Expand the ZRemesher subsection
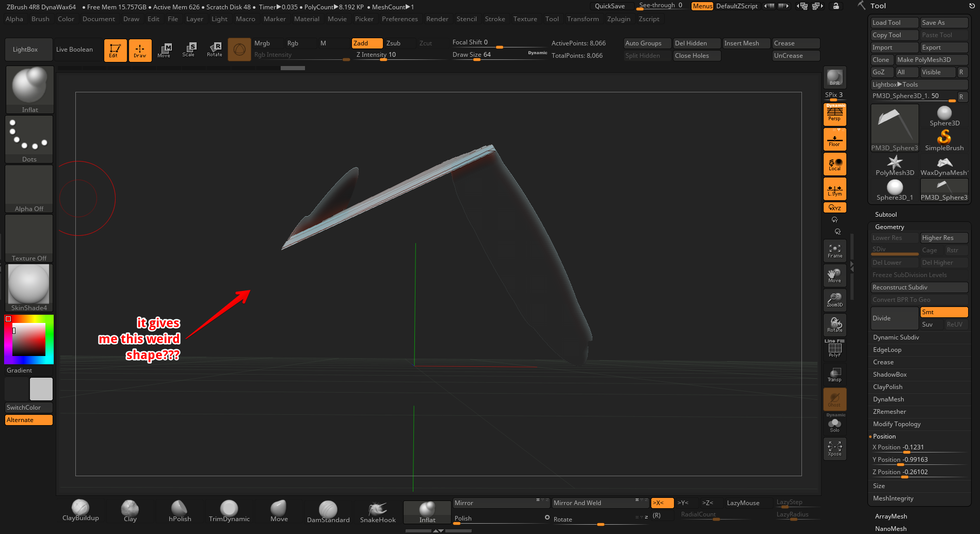The image size is (980, 534). (x=889, y=412)
